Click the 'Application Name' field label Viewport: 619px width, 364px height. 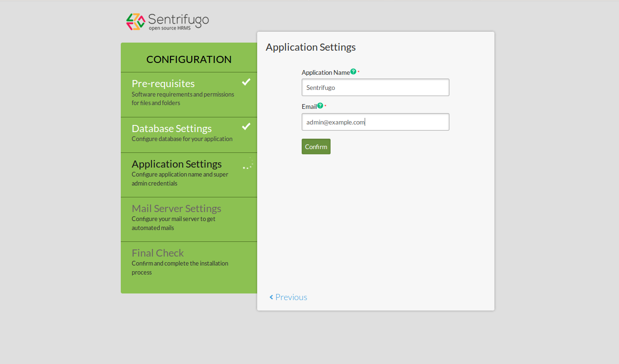click(x=326, y=72)
